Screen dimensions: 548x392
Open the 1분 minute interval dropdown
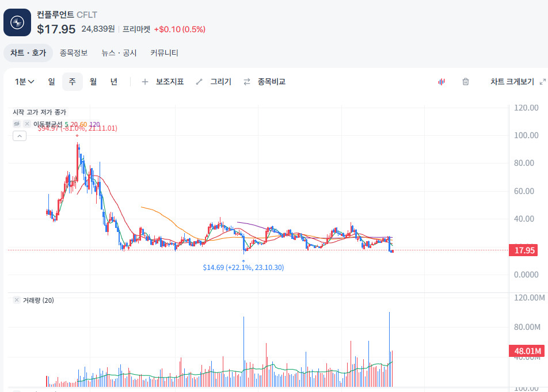point(24,82)
